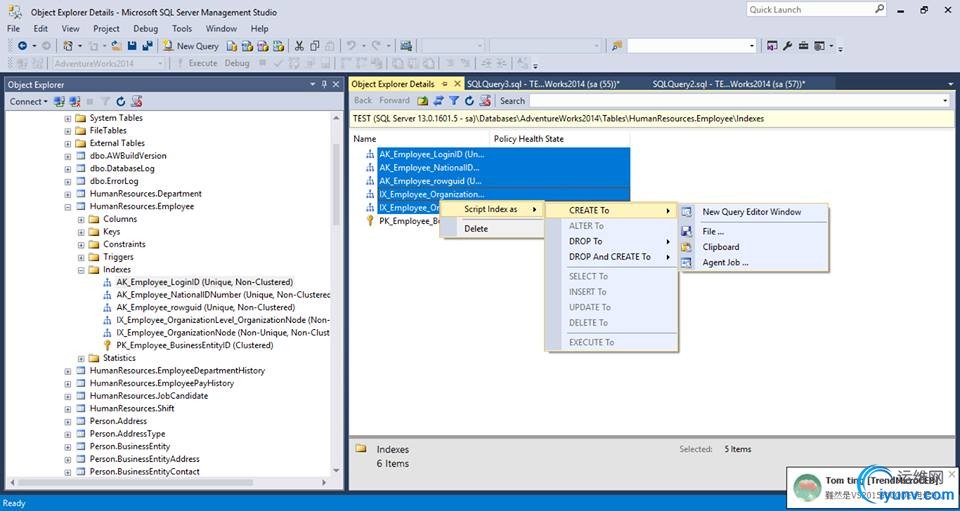This screenshot has width=960, height=511.
Task: Click the Cut scissors icon in toolbar
Action: [298, 46]
